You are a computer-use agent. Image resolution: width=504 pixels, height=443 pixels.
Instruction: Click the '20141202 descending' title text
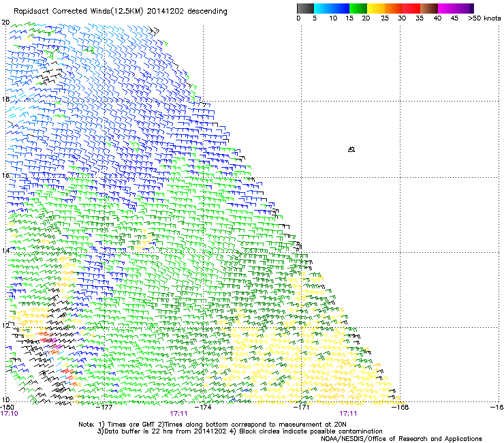187,12
